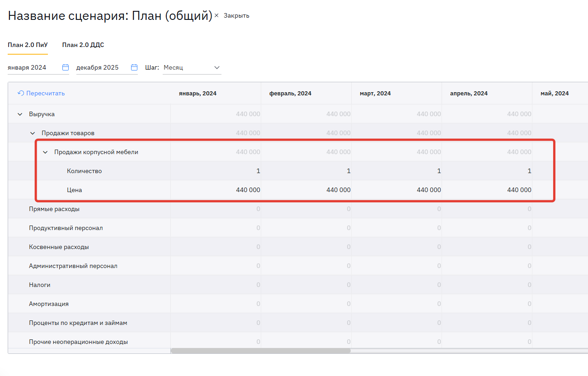This screenshot has width=588, height=376.
Task: Select Количество cell for январь 2024
Action: [x=216, y=171]
